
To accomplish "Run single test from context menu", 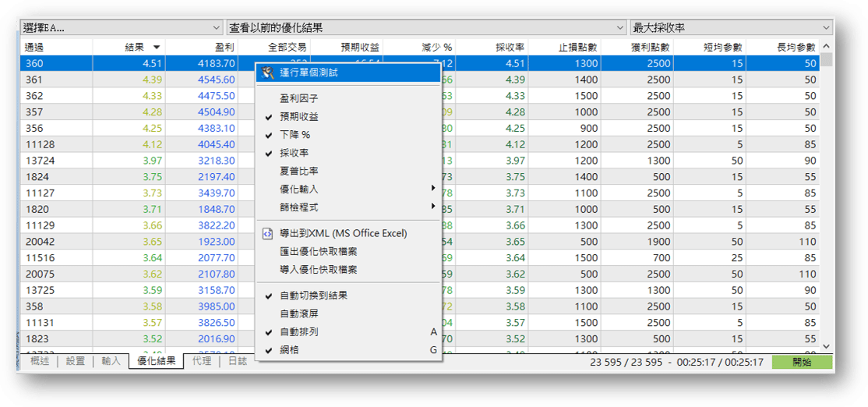I will click(x=348, y=73).
